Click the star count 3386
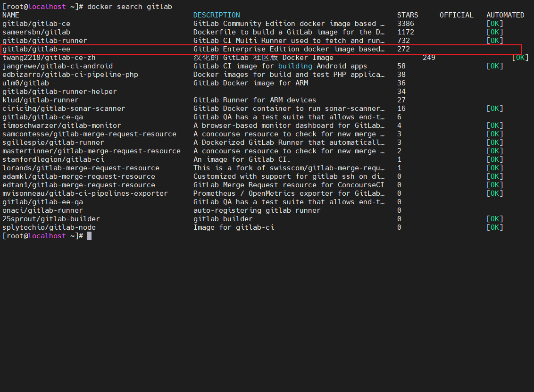The width and height of the screenshot is (534, 392). point(406,24)
